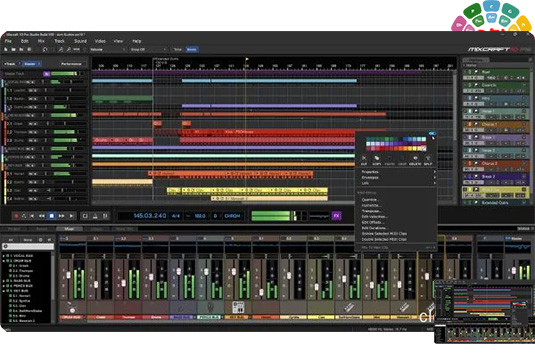Screen dimensions: 535x363
Task: Click the yellow swatch in the context menu palette
Action: pos(415,148)
